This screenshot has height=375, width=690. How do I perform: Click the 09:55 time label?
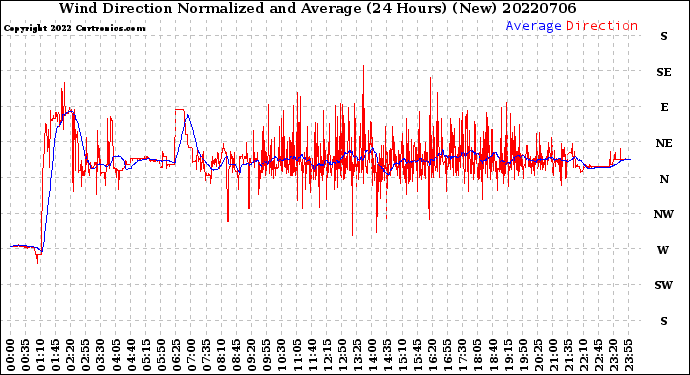(266, 355)
